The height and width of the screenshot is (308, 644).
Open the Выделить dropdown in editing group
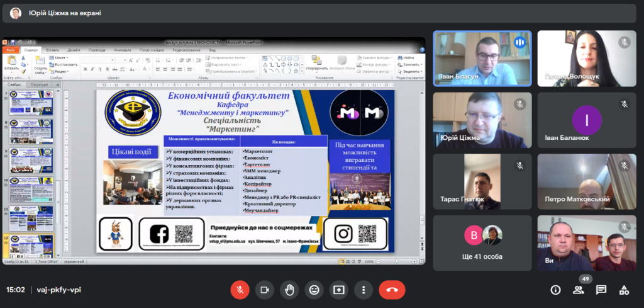[x=412, y=71]
